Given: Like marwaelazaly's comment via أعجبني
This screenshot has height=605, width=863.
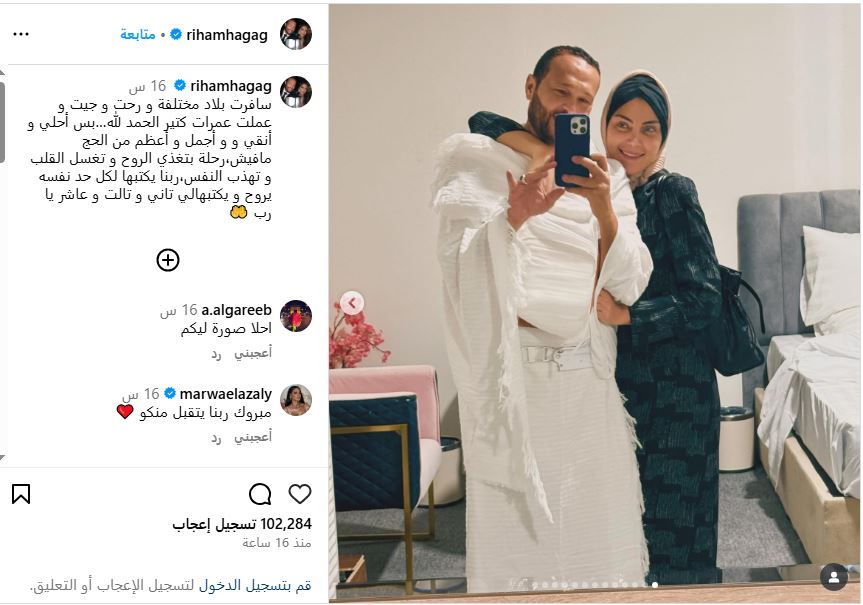Looking at the screenshot, I should point(253,437).
